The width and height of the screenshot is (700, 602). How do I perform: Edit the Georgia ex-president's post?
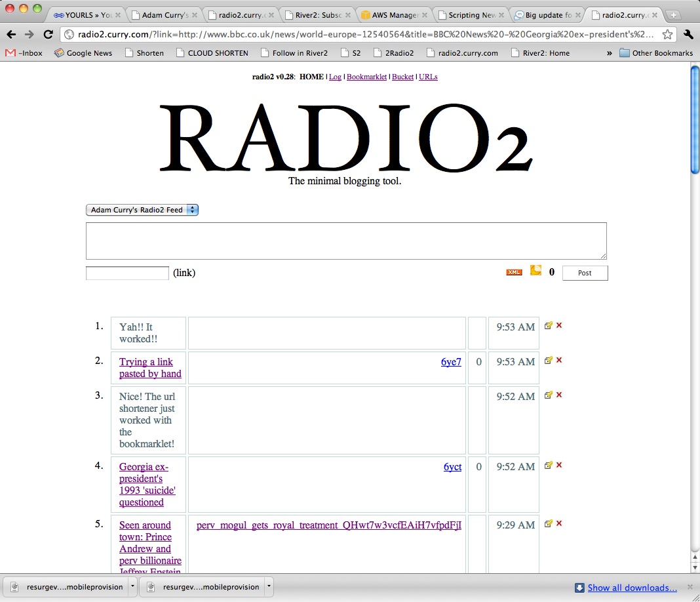click(x=548, y=466)
